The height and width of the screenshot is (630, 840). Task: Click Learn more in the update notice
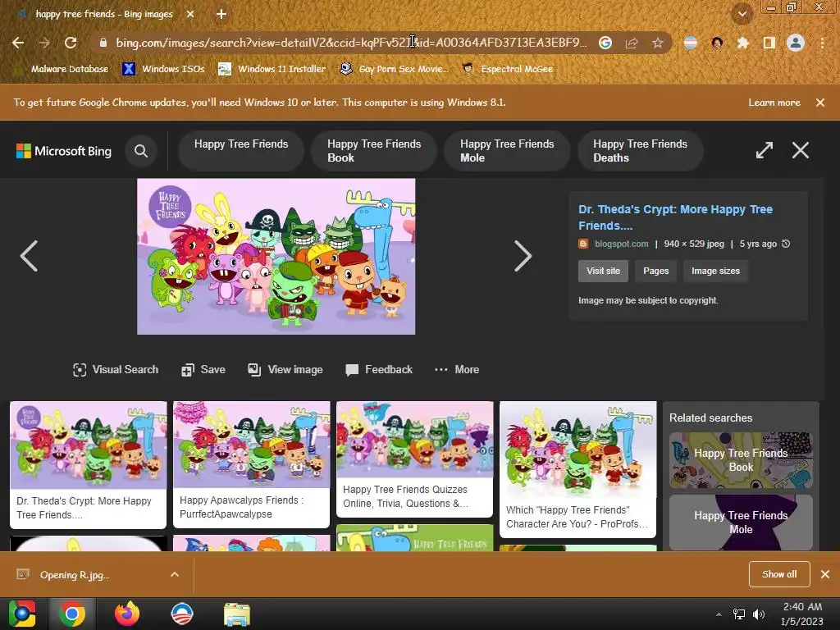pyautogui.click(x=774, y=103)
